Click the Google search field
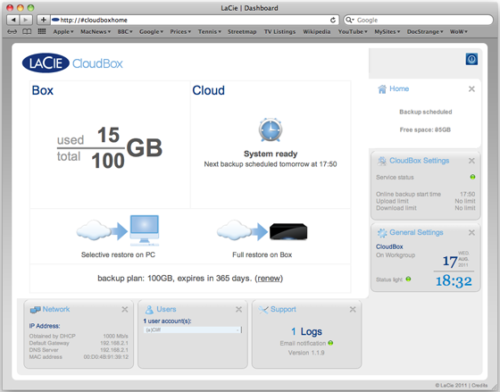 point(418,20)
